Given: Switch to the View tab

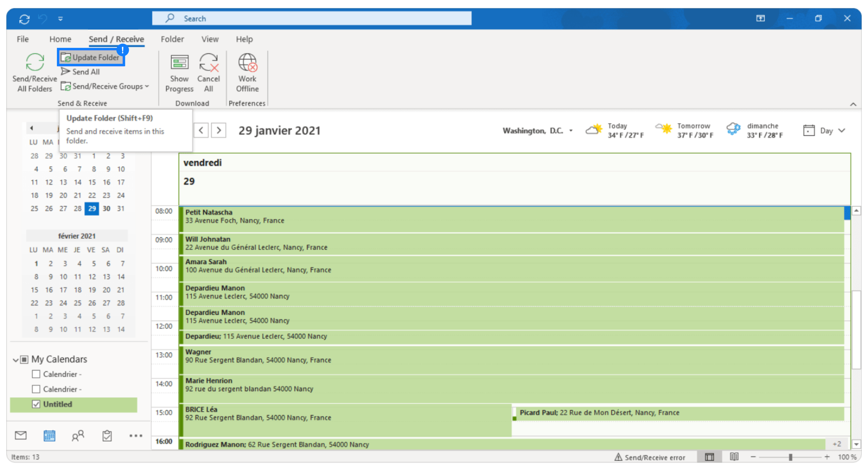Looking at the screenshot, I should coord(210,39).
